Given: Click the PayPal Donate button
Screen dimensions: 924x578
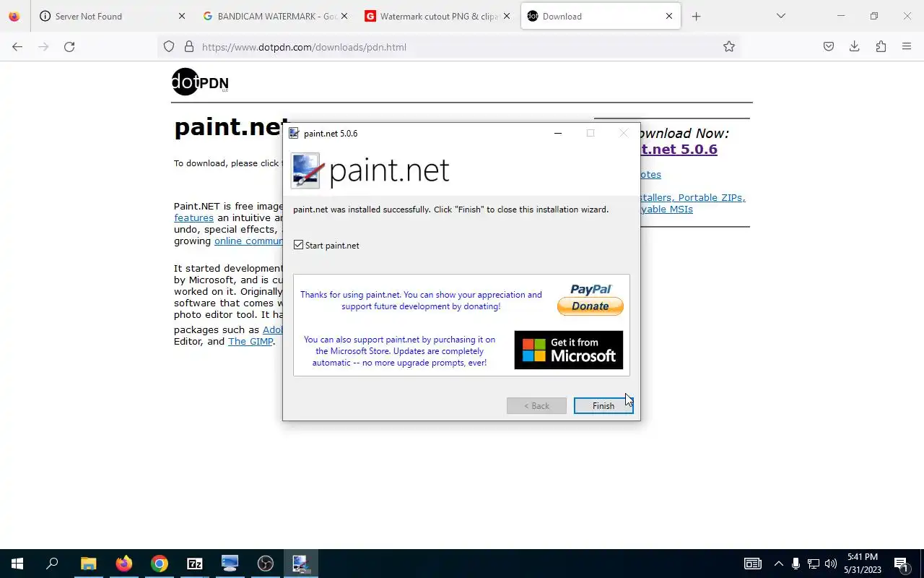Looking at the screenshot, I should click(x=590, y=306).
